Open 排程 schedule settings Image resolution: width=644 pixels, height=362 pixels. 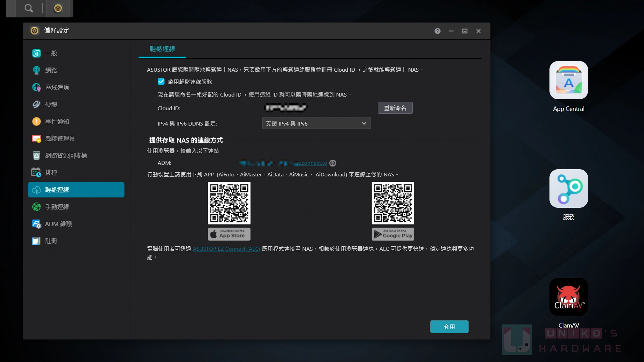click(x=76, y=173)
